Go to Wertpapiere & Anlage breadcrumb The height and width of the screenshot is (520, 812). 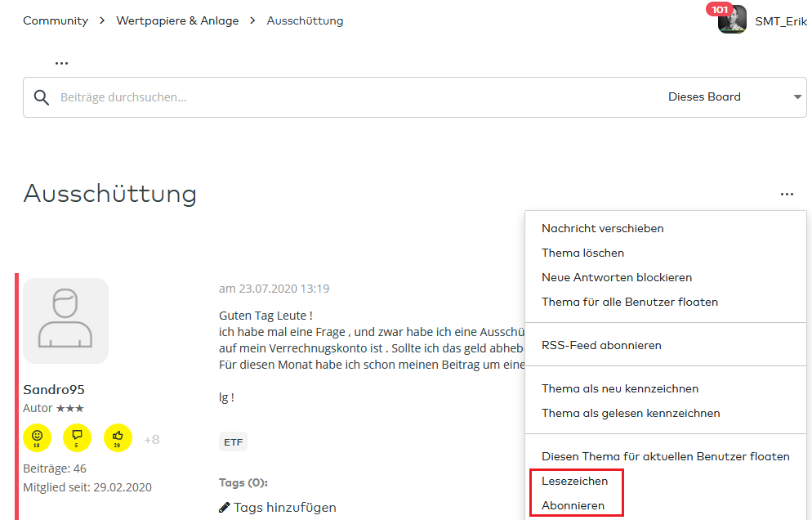tap(177, 21)
